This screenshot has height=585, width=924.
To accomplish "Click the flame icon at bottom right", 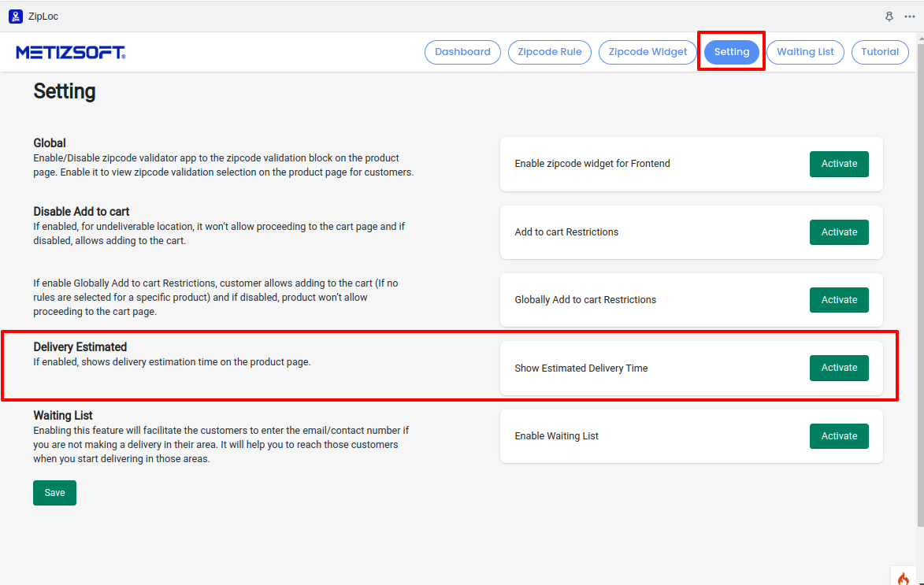I will click(x=903, y=578).
